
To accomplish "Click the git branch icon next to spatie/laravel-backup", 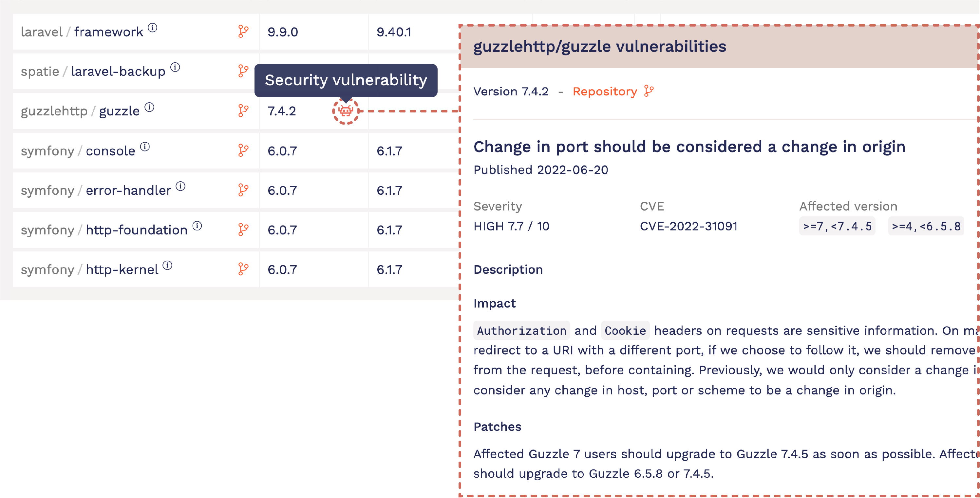I will tap(244, 71).
